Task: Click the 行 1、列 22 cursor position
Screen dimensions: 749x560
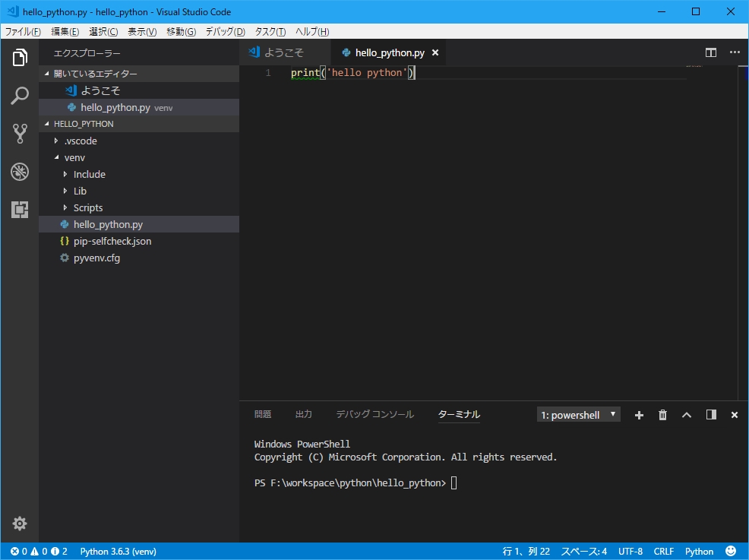Action: [526, 552]
